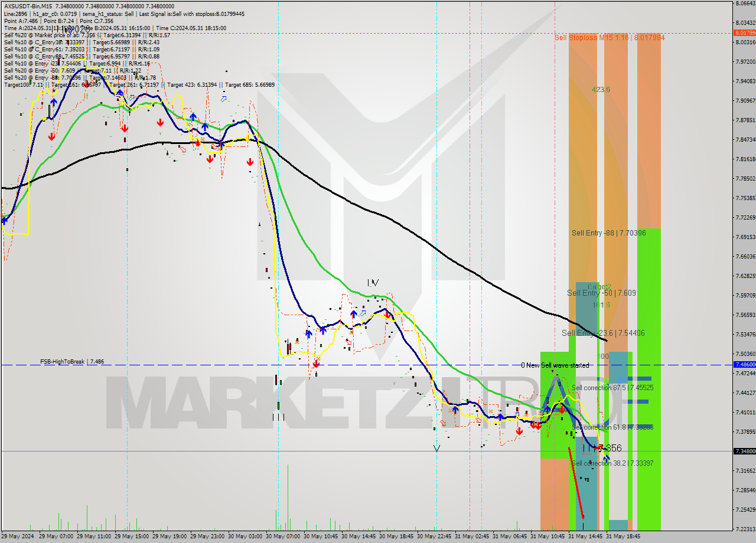
Task: Click the wave 'V' marker label
Action: click(x=436, y=449)
